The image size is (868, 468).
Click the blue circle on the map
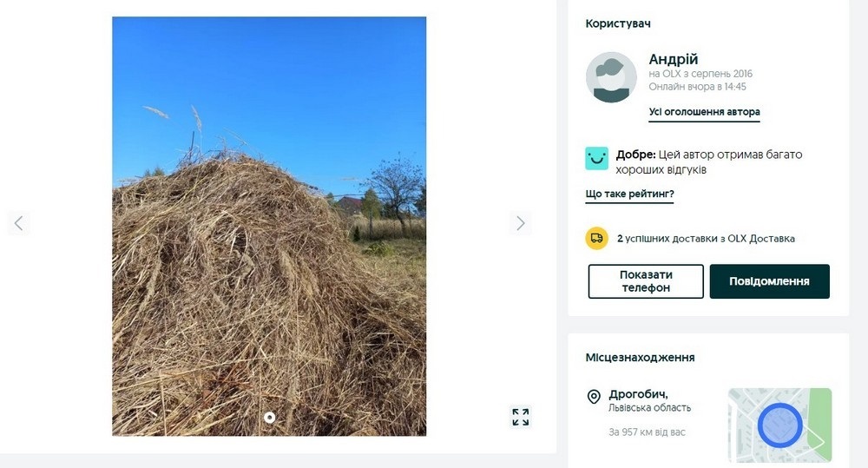(780, 425)
